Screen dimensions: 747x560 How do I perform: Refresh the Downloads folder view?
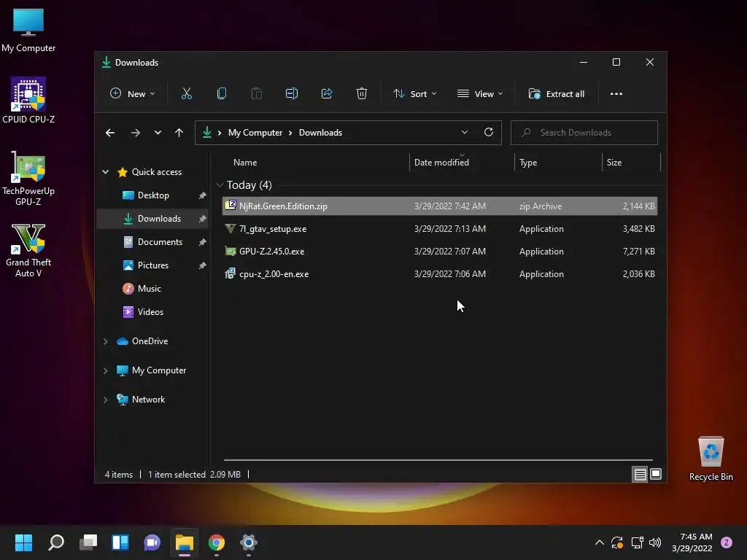tap(488, 133)
